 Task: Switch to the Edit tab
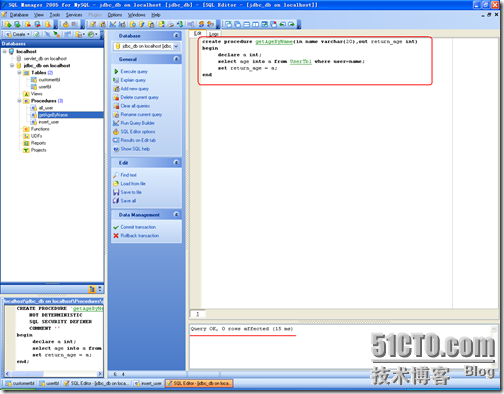(x=198, y=33)
